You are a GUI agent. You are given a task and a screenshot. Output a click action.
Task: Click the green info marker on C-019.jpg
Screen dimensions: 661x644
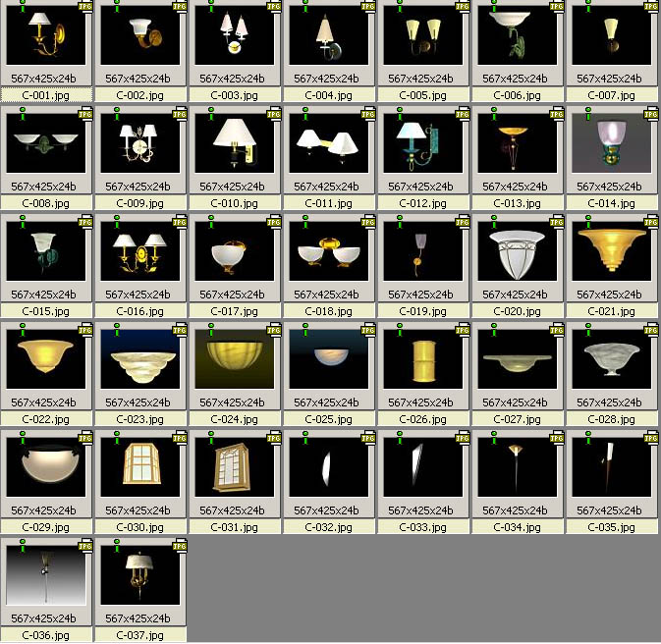coord(400,222)
